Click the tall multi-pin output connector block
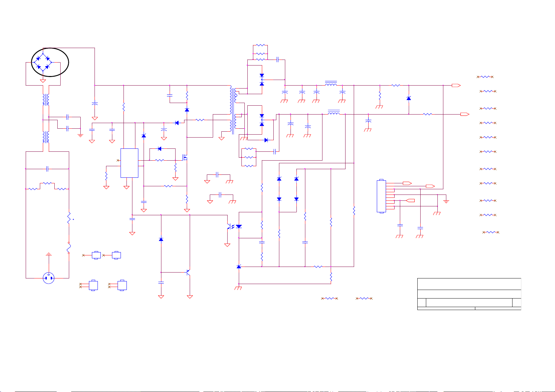The height and width of the screenshot is (392, 555). pyautogui.click(x=381, y=196)
